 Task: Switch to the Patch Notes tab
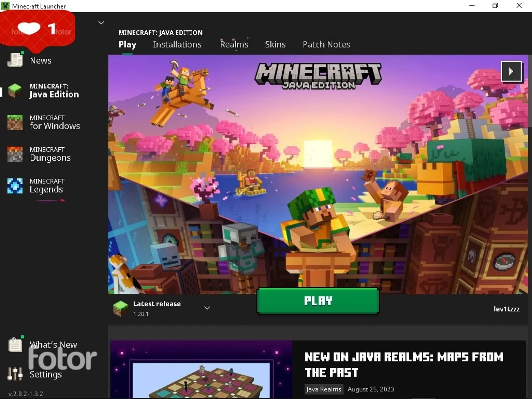(x=326, y=45)
